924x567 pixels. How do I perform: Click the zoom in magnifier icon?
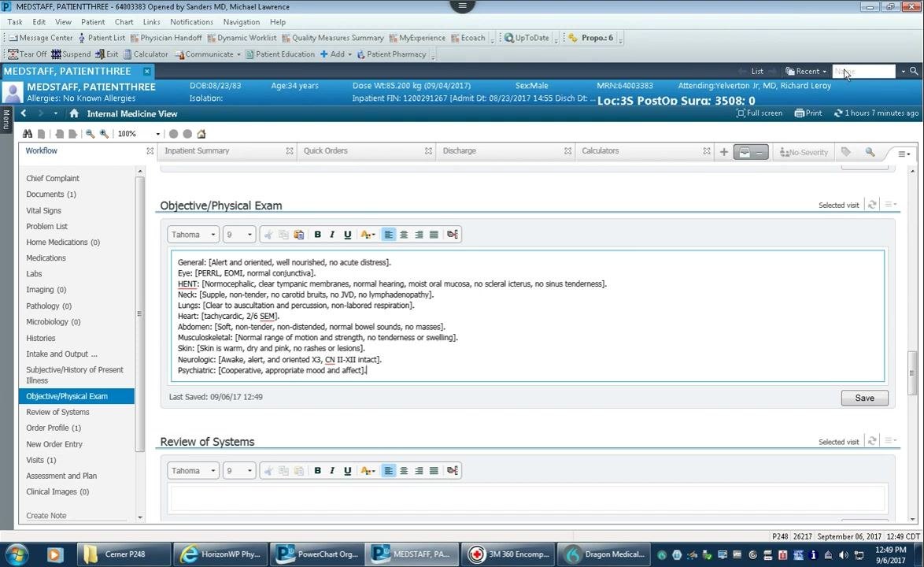click(105, 134)
